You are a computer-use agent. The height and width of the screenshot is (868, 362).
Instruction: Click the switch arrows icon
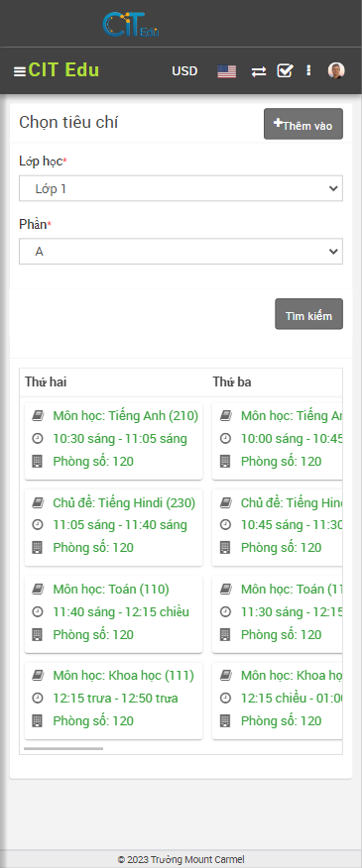(258, 71)
